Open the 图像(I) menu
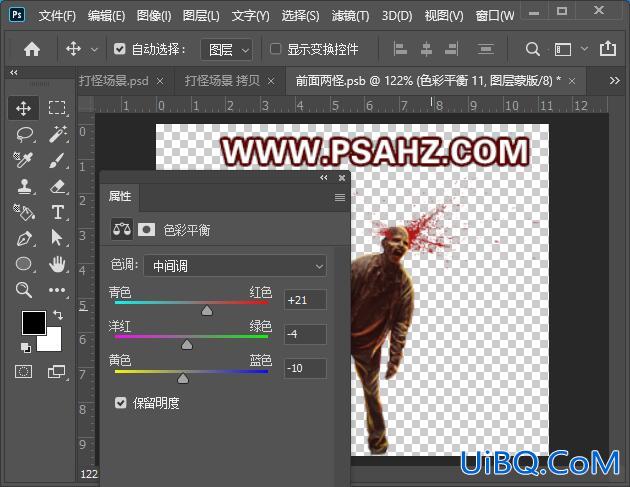 [x=154, y=16]
